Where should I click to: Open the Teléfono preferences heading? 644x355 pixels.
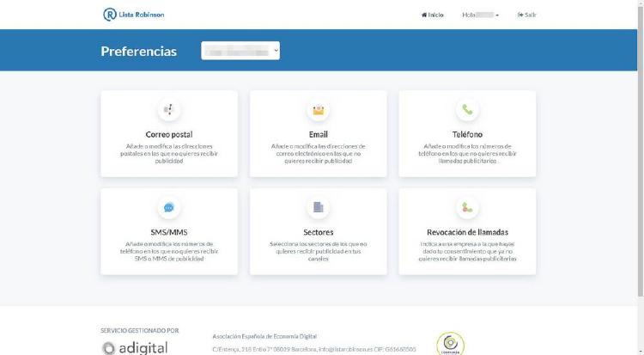pyautogui.click(x=467, y=135)
